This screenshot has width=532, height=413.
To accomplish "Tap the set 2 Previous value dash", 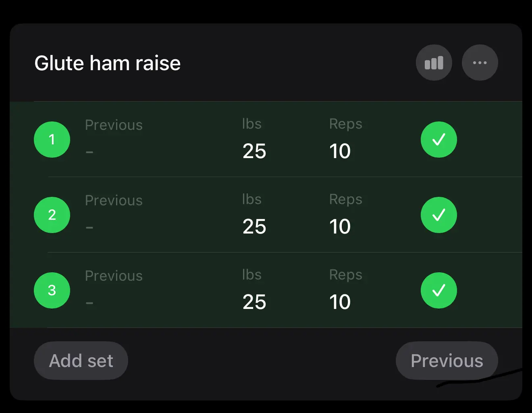I will coord(89,228).
